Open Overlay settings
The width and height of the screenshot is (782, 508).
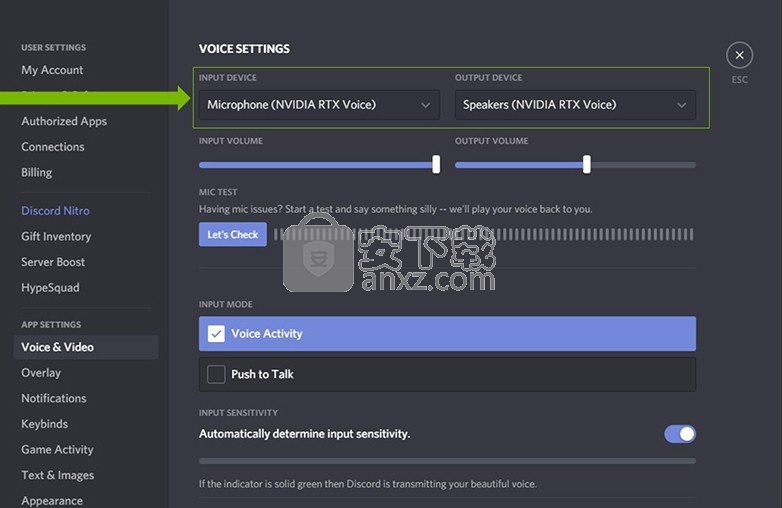pyautogui.click(x=41, y=373)
